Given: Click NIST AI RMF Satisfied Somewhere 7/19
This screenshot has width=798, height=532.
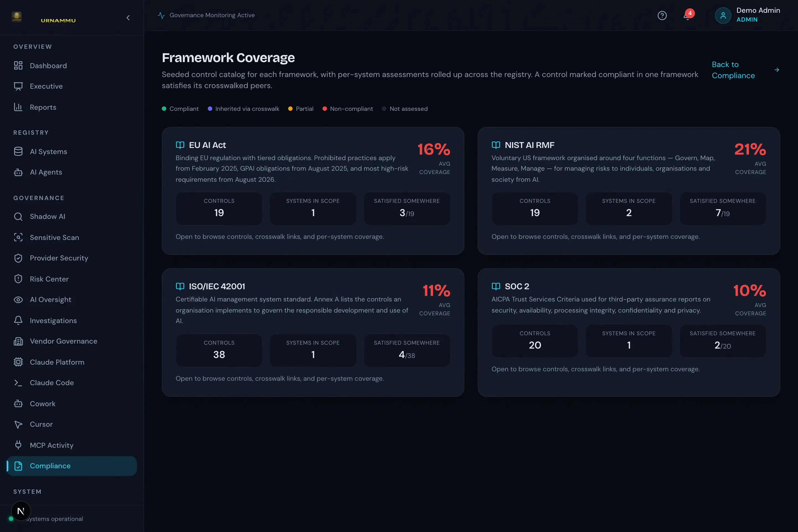Looking at the screenshot, I should (x=723, y=208).
